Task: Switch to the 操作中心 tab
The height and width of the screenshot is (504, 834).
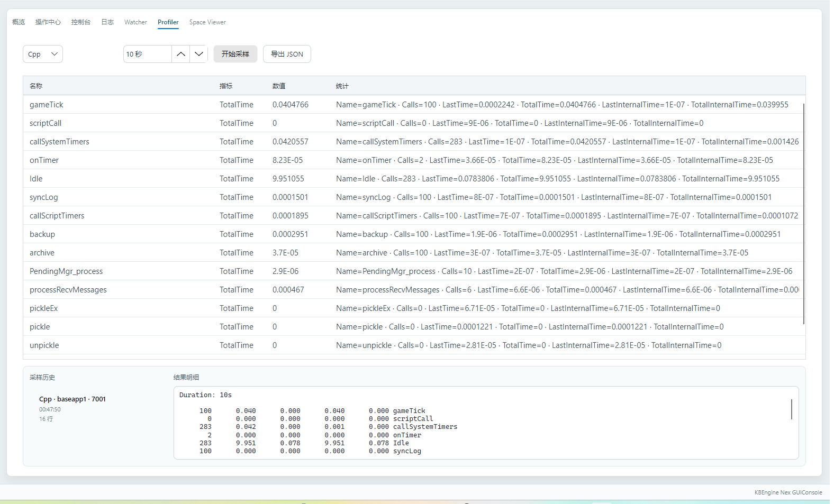Action: (48, 22)
